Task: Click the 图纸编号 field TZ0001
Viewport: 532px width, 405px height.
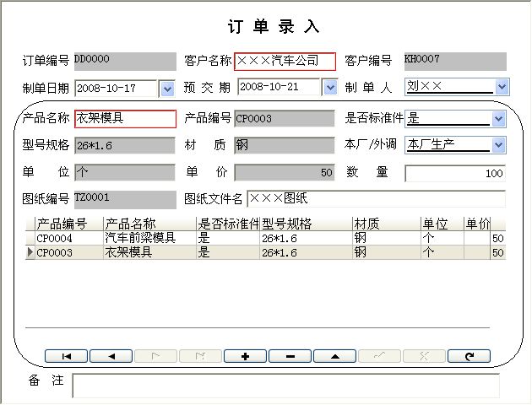Action: click(125, 200)
